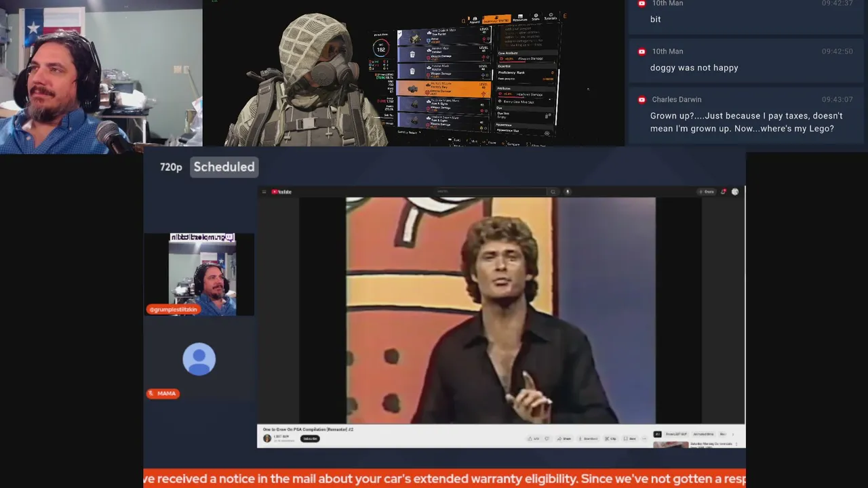Select the highlighted Inventory tab in game

tap(496, 18)
